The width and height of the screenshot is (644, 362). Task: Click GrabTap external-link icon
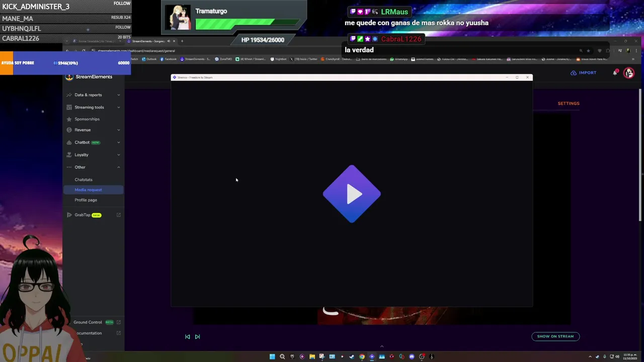(x=119, y=215)
